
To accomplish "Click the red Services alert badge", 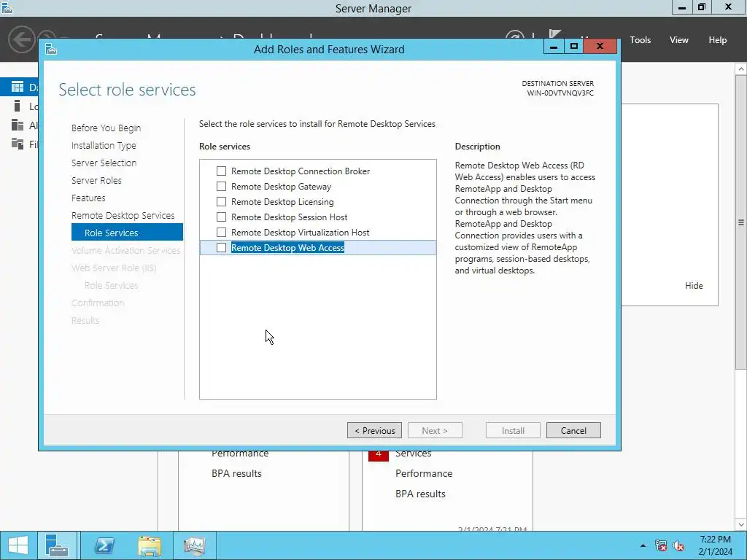I will pos(379,455).
